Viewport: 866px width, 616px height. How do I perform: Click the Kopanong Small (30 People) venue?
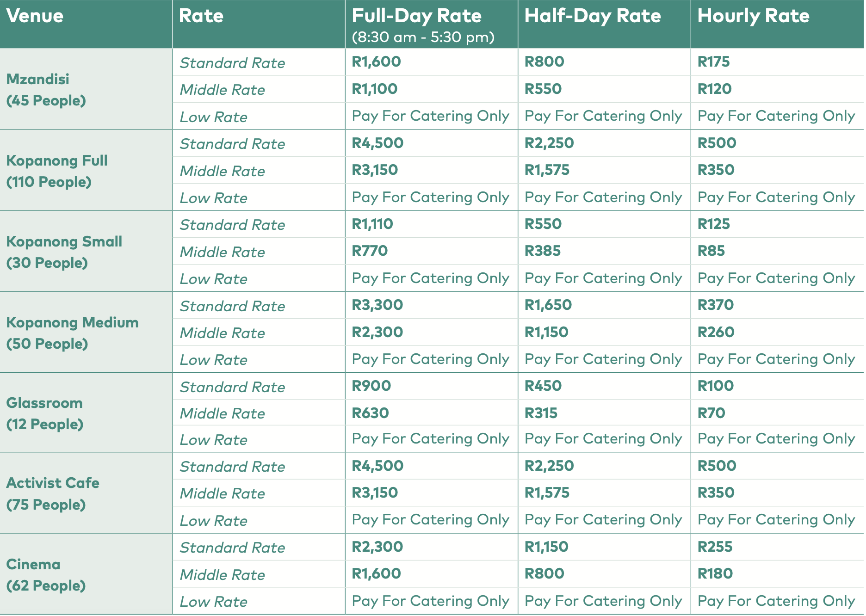click(x=64, y=252)
